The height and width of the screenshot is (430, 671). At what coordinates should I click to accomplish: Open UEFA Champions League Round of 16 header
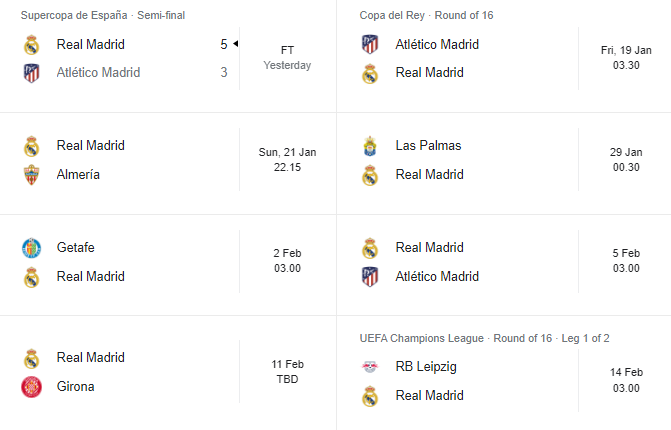click(484, 338)
